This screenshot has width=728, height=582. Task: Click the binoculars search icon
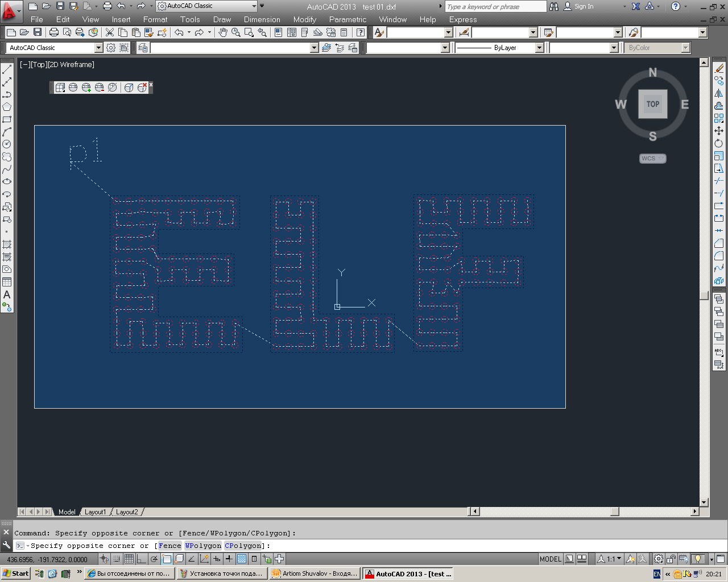(x=554, y=6)
